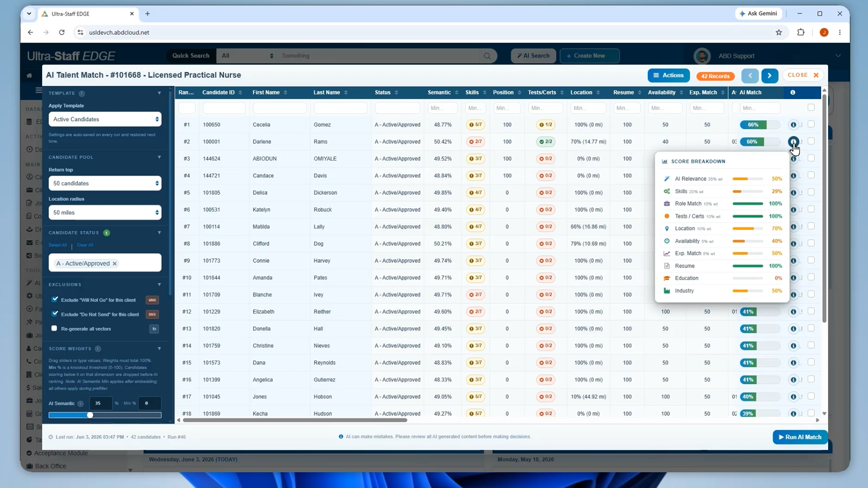Select the checkbox for Cecelia Gomez row
This screenshot has height=488, width=868.
(x=811, y=124)
